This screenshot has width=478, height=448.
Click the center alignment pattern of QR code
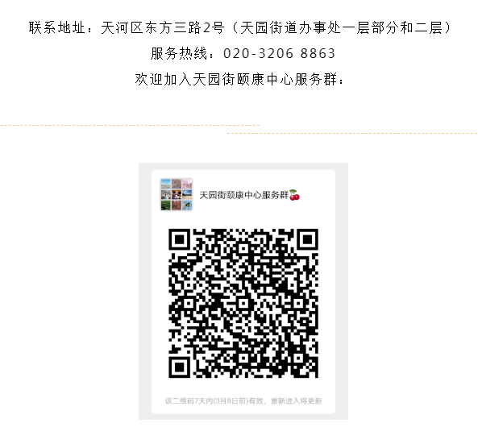pyautogui.click(x=243, y=303)
